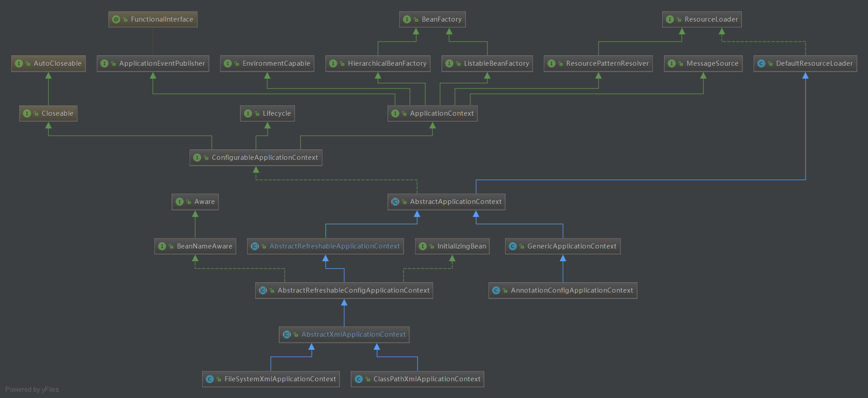This screenshot has width=868, height=398.
Task: Click the Closeable label
Action: (x=58, y=113)
